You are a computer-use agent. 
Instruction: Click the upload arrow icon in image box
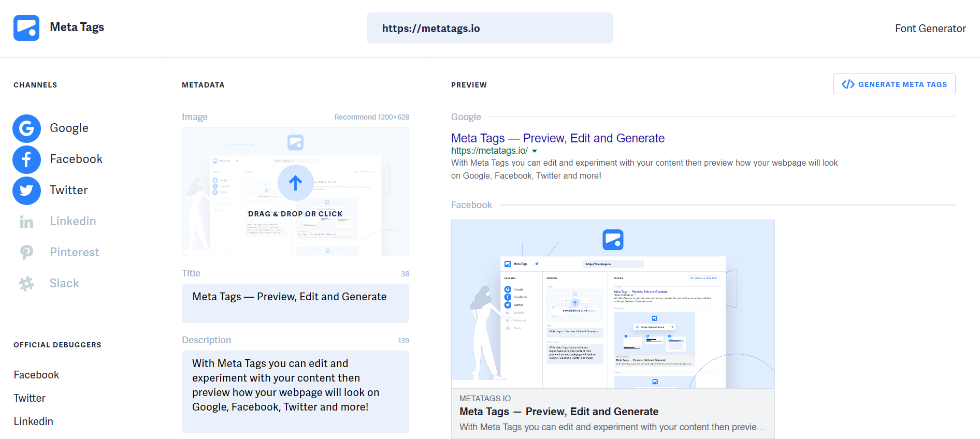coord(295,183)
